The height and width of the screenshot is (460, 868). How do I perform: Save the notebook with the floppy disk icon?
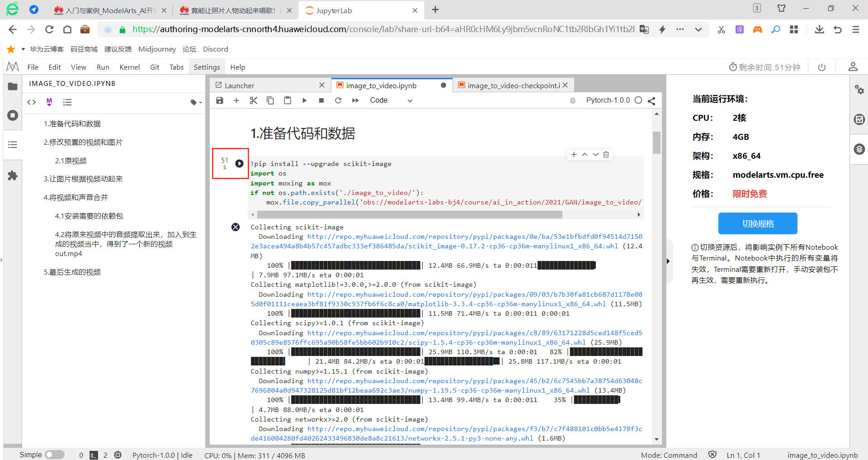[x=220, y=100]
